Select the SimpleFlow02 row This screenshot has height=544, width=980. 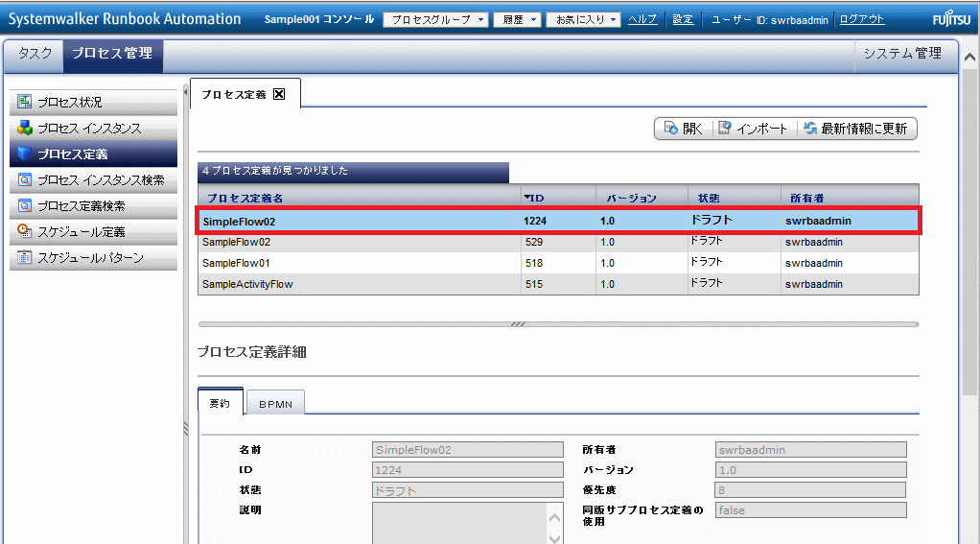pos(558,221)
